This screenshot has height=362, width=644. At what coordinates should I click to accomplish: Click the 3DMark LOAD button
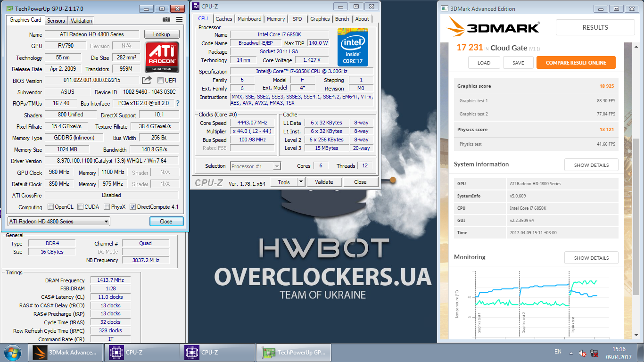pos(484,63)
